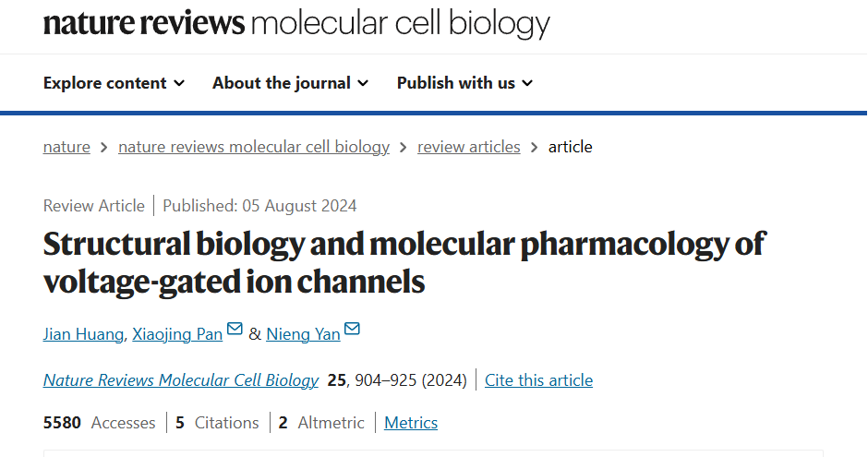Click the breadcrumb arrow before article
The image size is (868, 457).
coord(535,148)
